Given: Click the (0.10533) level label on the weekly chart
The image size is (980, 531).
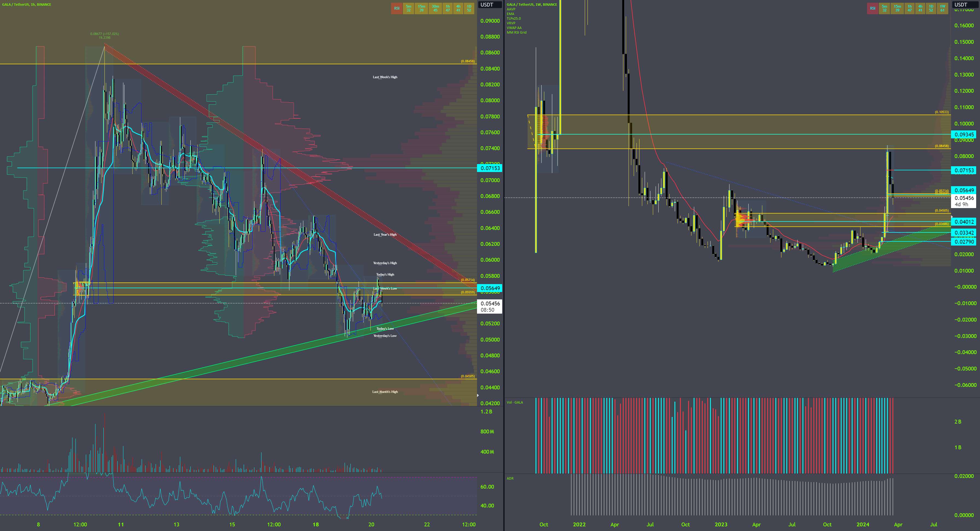Looking at the screenshot, I should pos(942,112).
